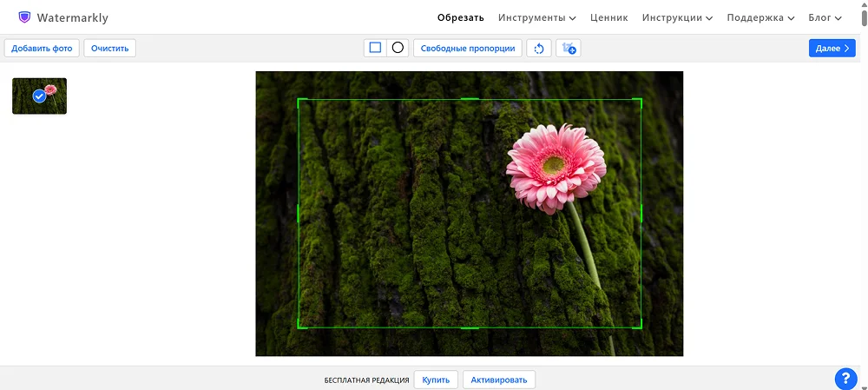The width and height of the screenshot is (868, 390).
Task: Open the help question mark button
Action: pos(845,378)
